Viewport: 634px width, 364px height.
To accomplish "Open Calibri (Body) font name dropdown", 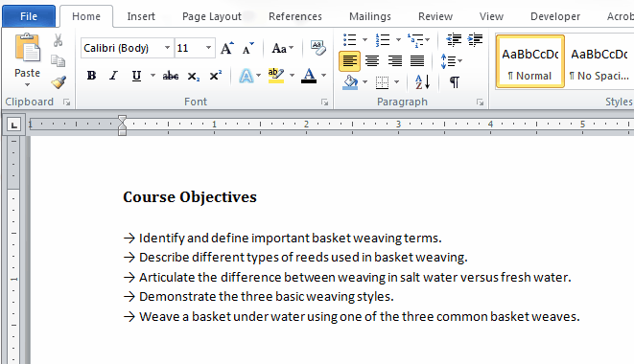I will (167, 48).
